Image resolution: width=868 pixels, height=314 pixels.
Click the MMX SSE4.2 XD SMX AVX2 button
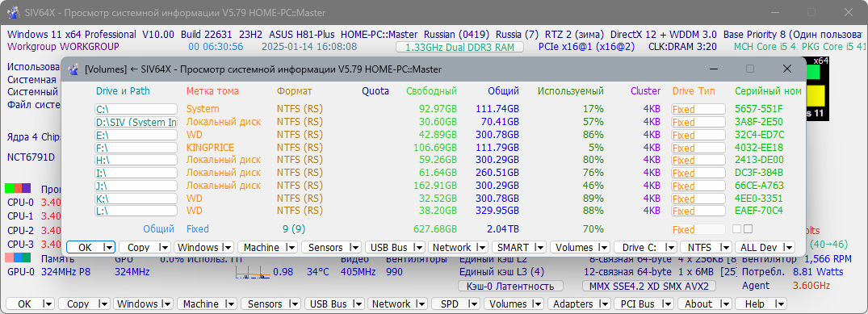click(x=650, y=287)
